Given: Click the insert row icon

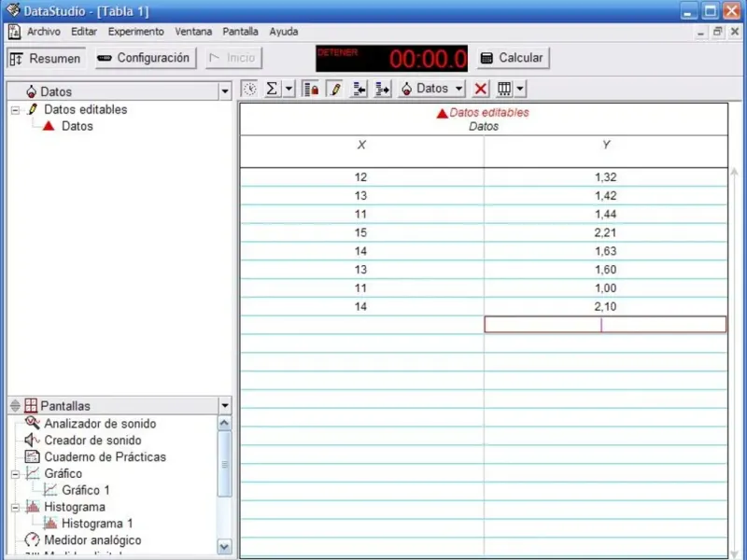Looking at the screenshot, I should pyautogui.click(x=359, y=89).
